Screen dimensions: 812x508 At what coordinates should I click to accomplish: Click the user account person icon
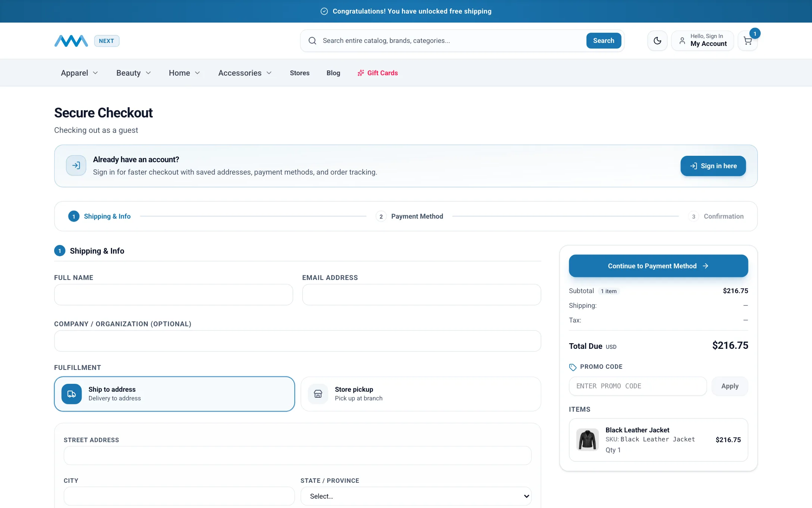pos(682,41)
